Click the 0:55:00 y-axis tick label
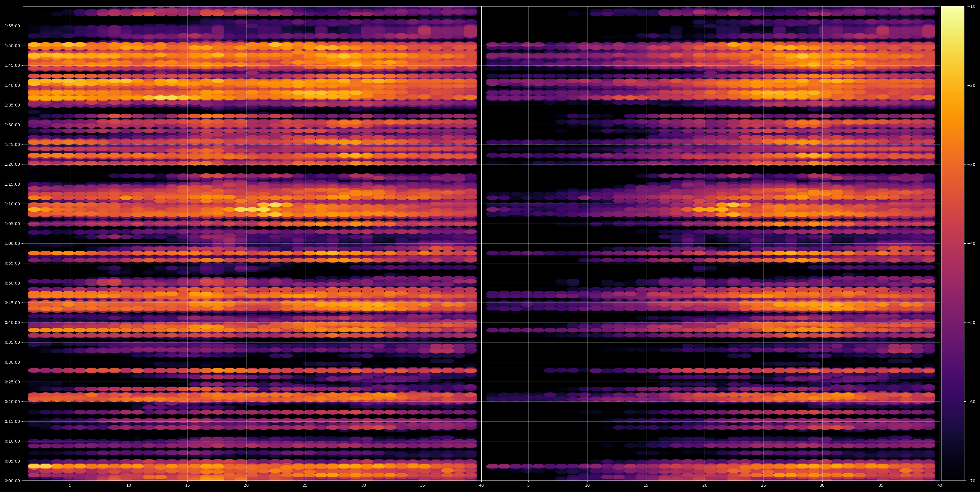 tap(12, 263)
